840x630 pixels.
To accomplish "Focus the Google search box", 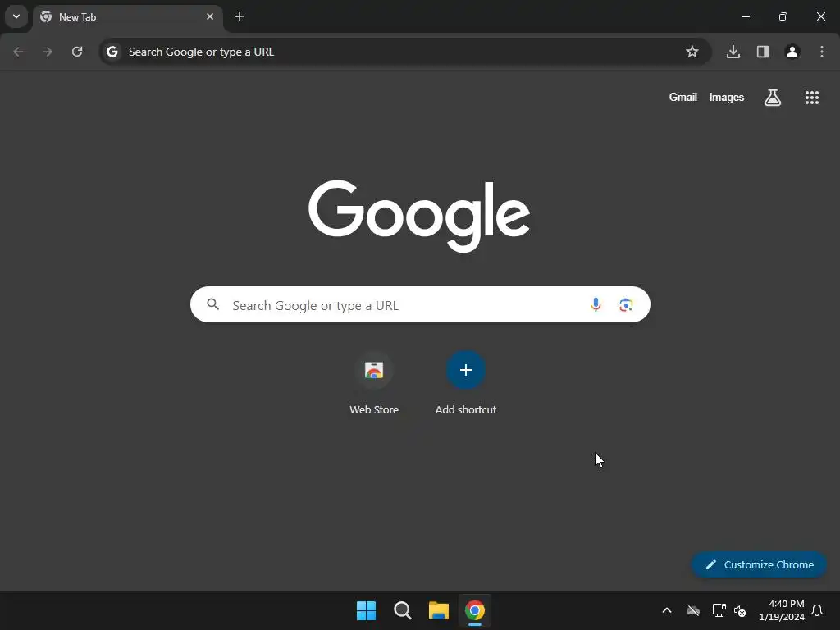I will pos(420,304).
